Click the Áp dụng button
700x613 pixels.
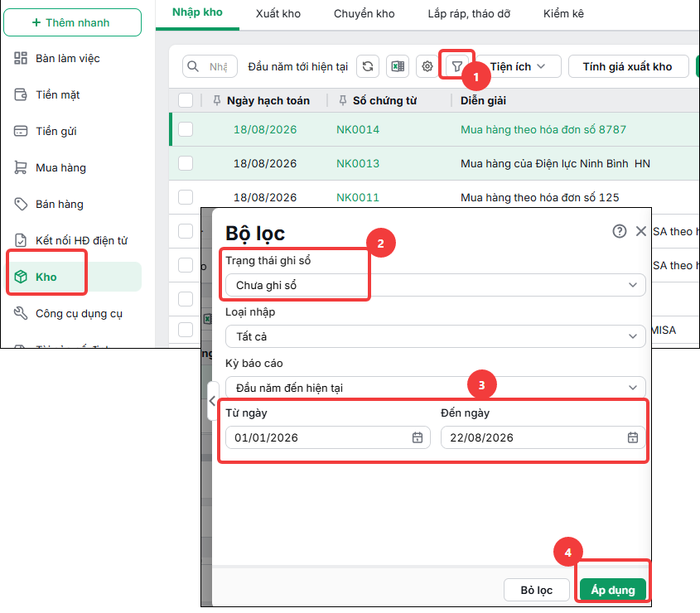(613, 590)
